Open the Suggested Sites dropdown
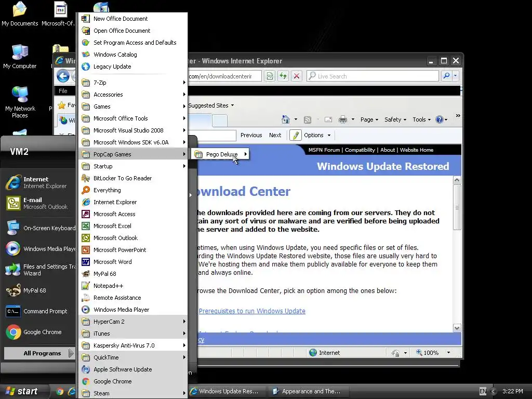This screenshot has height=399, width=532. 211,105
